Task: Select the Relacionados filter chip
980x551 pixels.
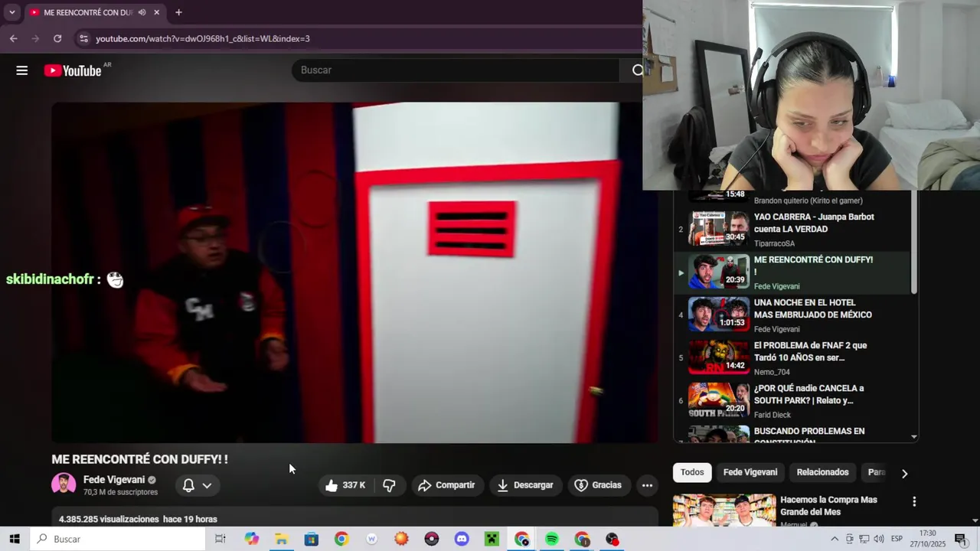Action: [x=822, y=472]
